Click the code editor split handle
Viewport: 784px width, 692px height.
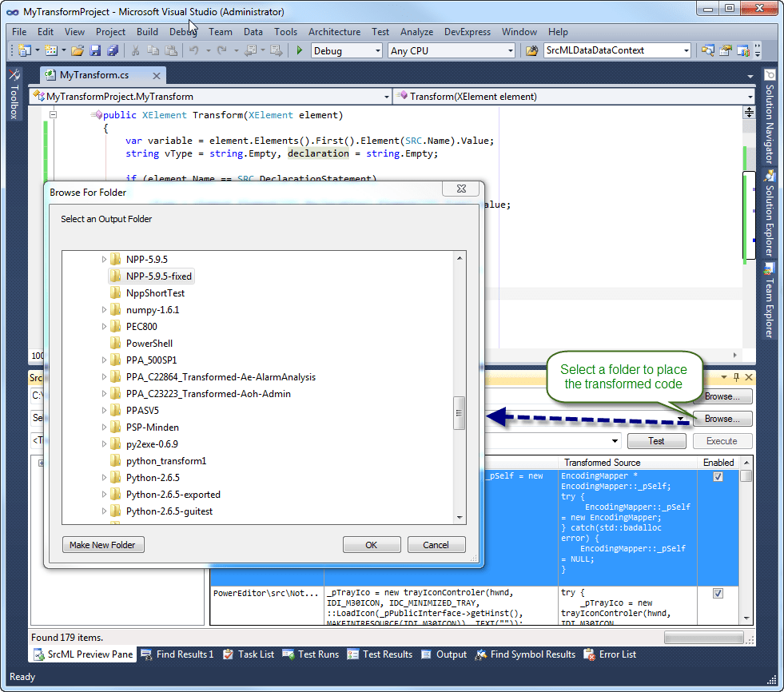tap(749, 112)
